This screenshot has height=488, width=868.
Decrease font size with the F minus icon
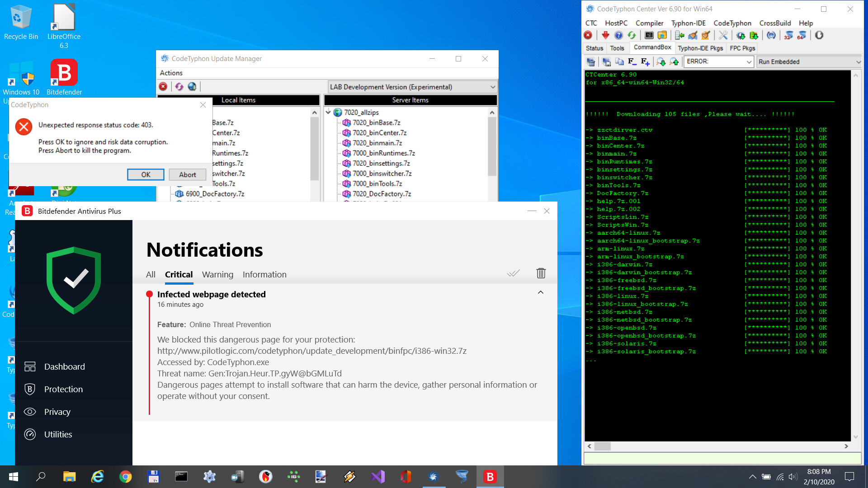click(x=632, y=62)
